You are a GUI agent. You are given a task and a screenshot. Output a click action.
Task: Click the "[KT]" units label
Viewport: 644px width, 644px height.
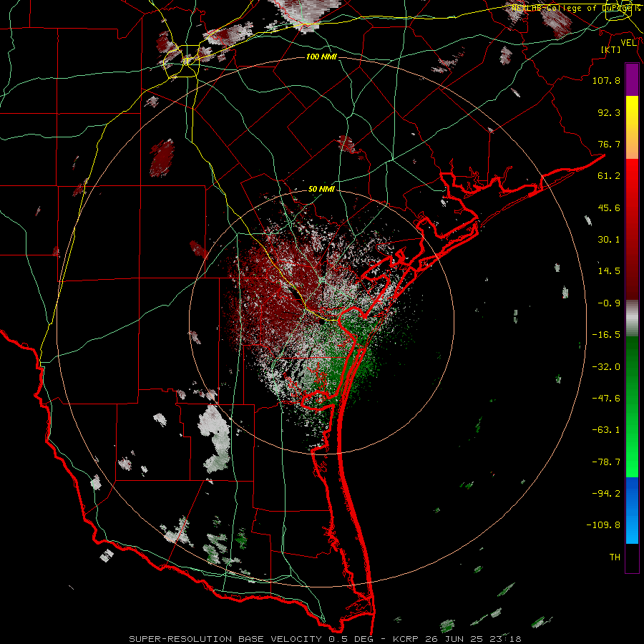point(611,49)
